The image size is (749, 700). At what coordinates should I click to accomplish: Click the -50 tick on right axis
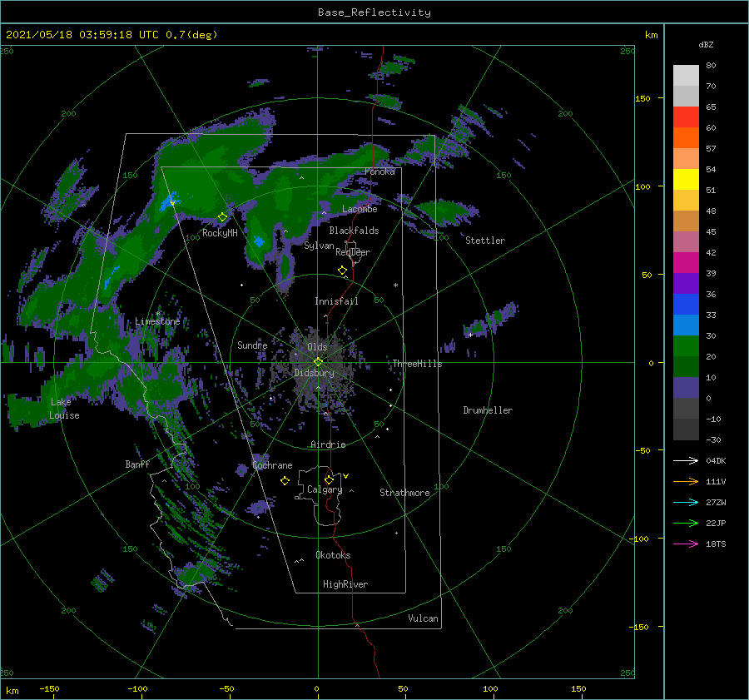coord(642,450)
